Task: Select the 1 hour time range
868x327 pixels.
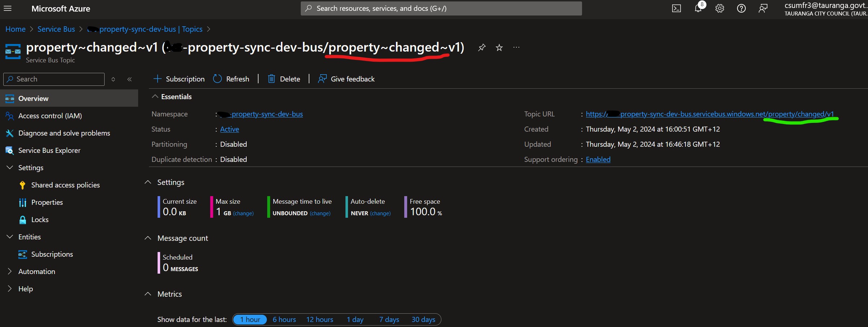Action: pyautogui.click(x=250, y=319)
